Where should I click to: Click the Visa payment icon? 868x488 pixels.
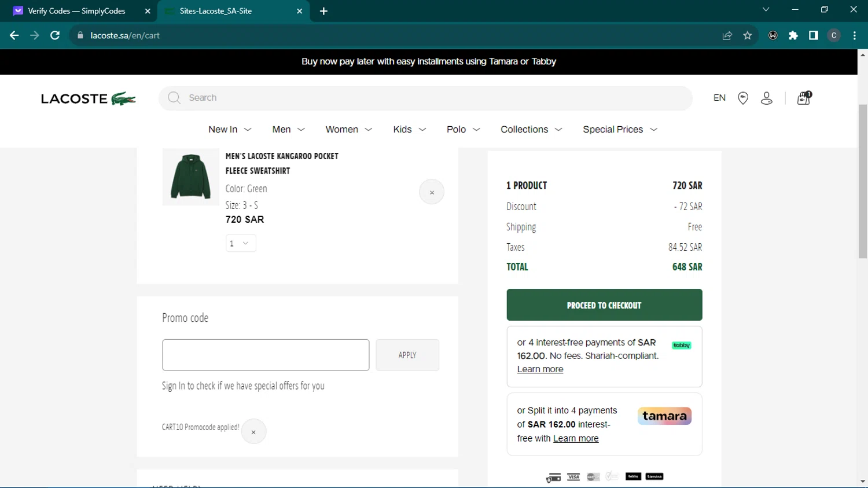tap(573, 477)
